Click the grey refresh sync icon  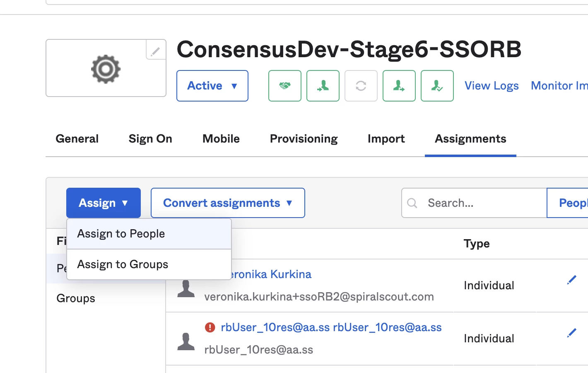coord(361,86)
